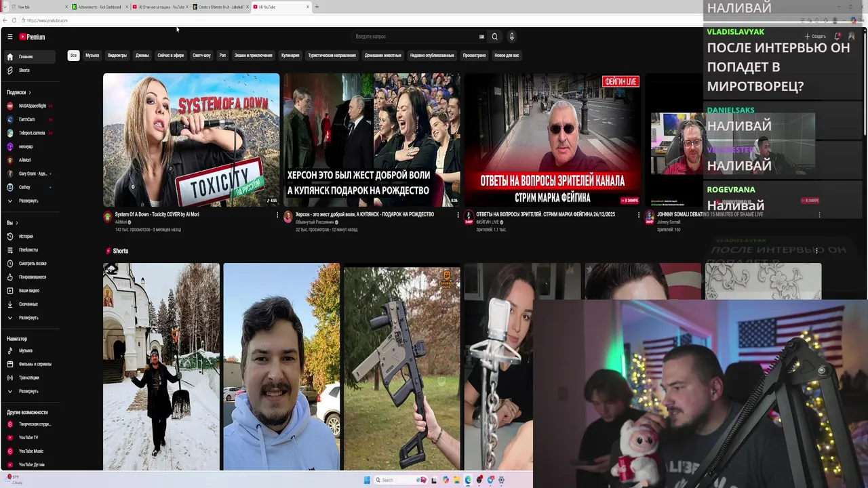The width and height of the screenshot is (868, 488).
Task: Select the Кулинария filter chip
Action: pyautogui.click(x=290, y=56)
